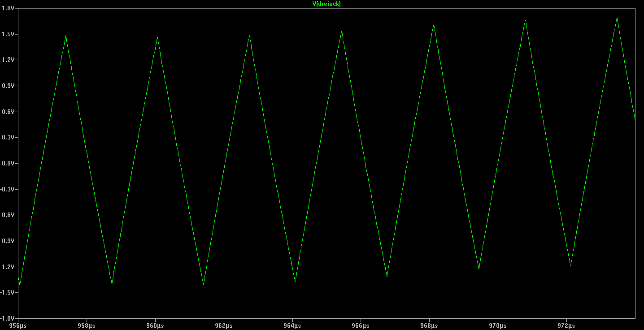Click the 0.9V axis label
Viewport: 644px width, 330px height.
tap(8, 86)
